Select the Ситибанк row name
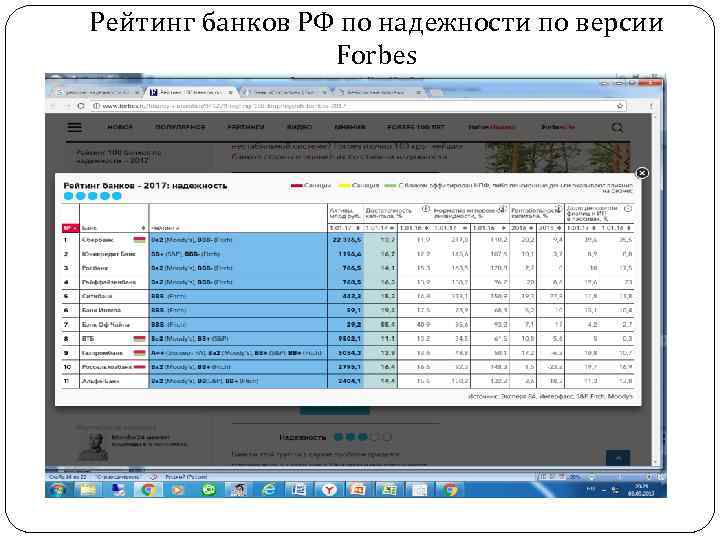Image resolution: width=720 pixels, height=540 pixels. click(96, 296)
